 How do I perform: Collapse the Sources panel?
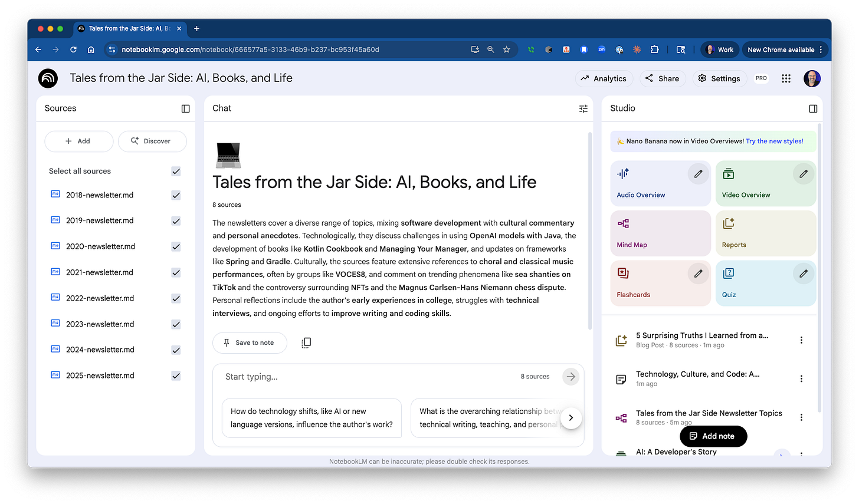click(x=185, y=108)
